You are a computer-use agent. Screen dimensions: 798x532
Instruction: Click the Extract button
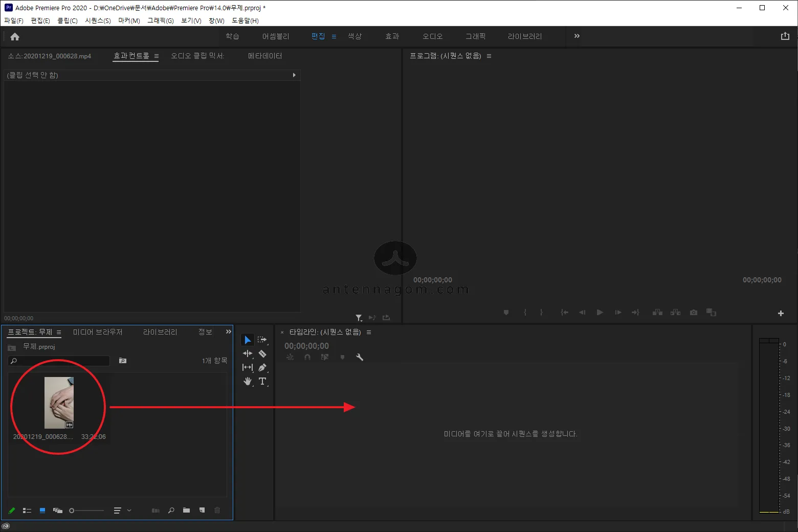tap(676, 313)
